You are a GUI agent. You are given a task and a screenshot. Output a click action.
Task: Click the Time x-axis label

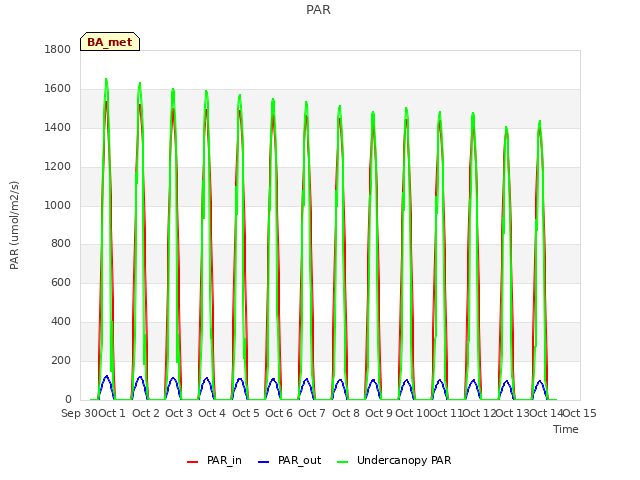[x=566, y=429]
